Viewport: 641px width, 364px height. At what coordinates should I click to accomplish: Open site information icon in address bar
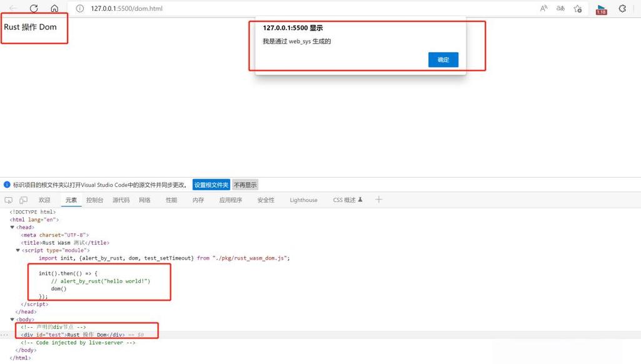tap(79, 8)
